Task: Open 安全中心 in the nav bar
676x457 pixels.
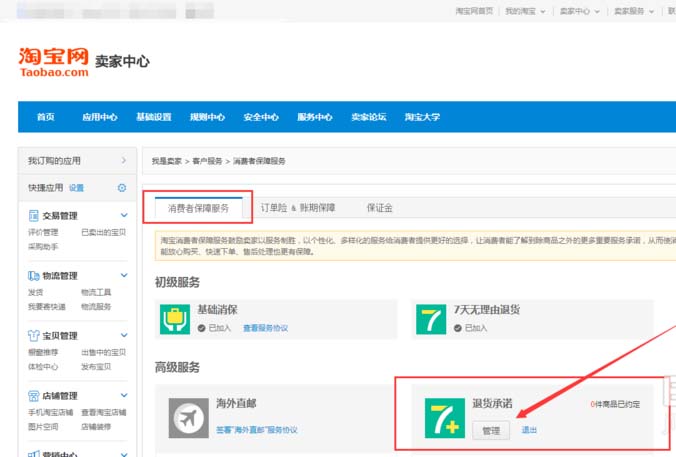Action: 261,117
